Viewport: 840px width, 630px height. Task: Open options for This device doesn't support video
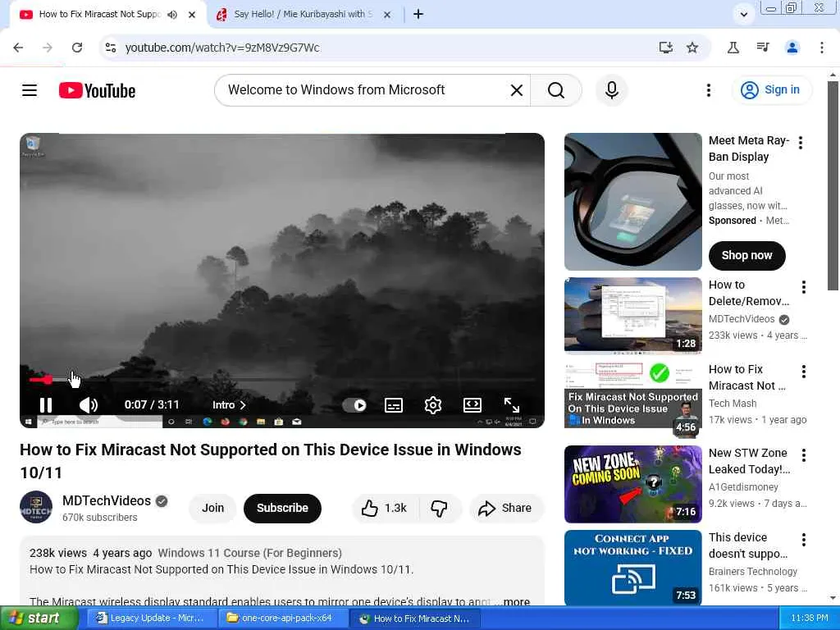tap(804, 540)
